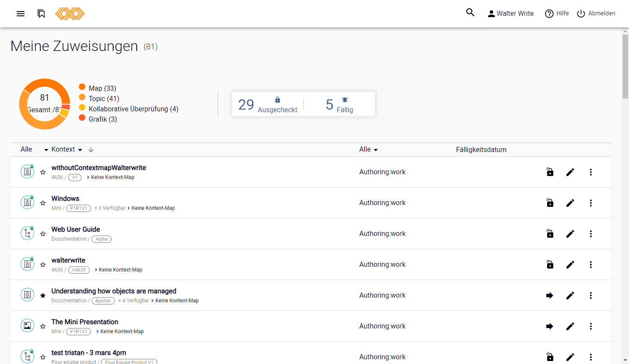Click map icon of test tristan row
The width and height of the screenshot is (629, 364).
27,356
